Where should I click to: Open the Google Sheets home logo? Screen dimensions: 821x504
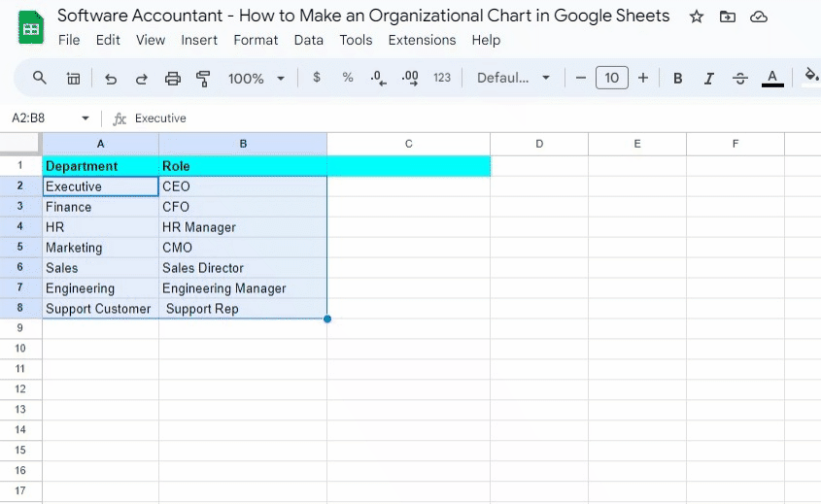click(31, 28)
